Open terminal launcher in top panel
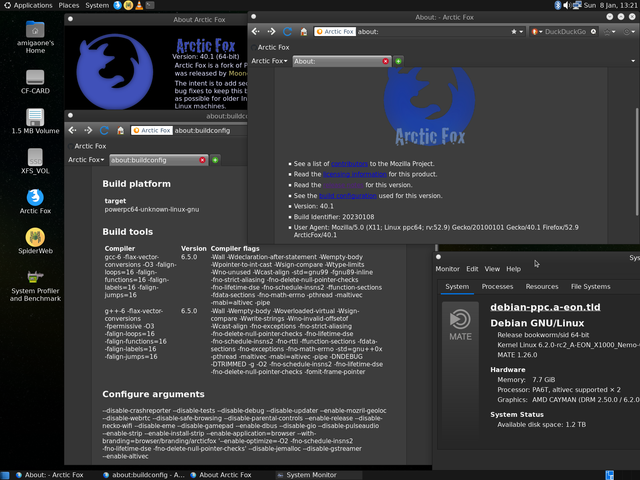This screenshot has height=480, width=640. pyautogui.click(x=150, y=5)
